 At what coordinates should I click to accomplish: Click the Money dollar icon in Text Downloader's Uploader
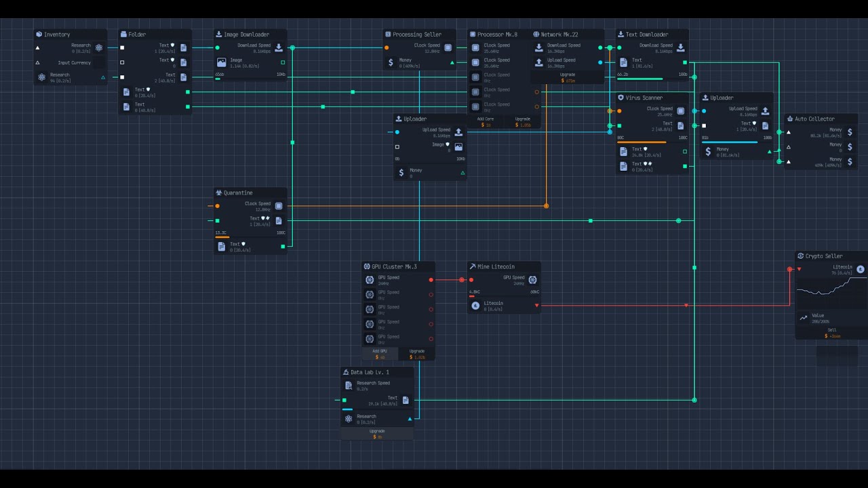click(708, 152)
